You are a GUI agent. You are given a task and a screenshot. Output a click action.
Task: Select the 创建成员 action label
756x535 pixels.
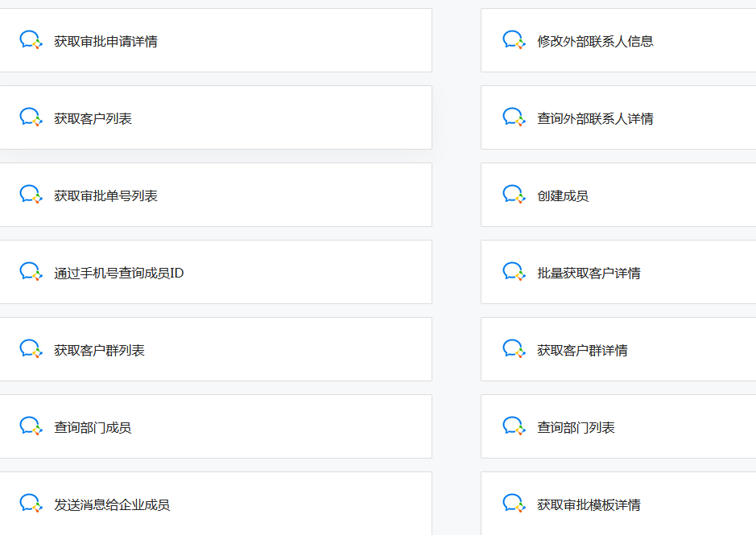[563, 195]
